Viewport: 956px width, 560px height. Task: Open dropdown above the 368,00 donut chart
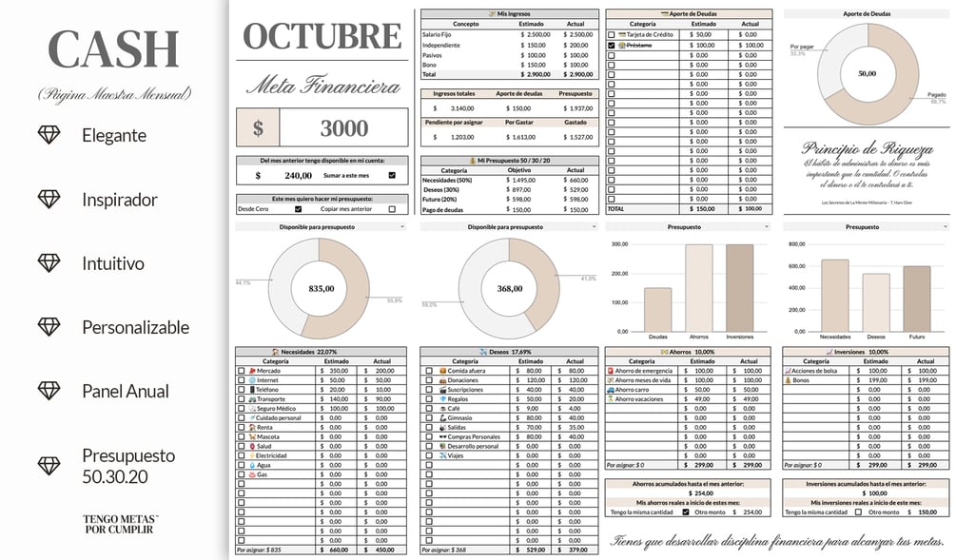(x=595, y=226)
